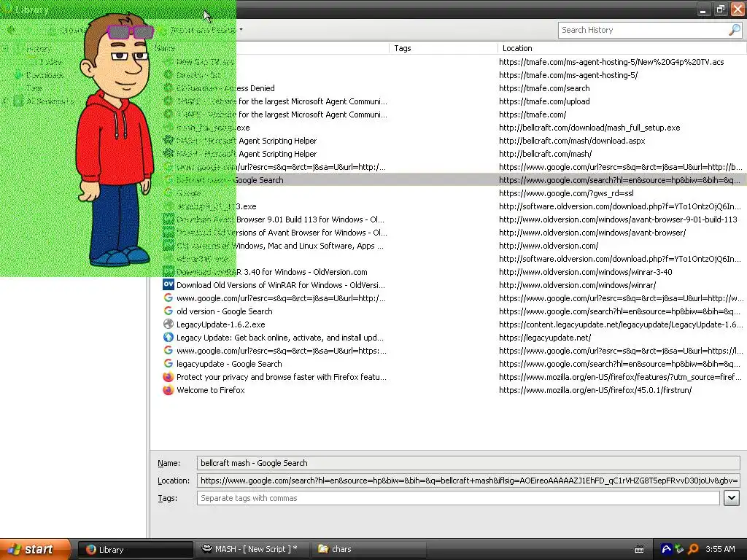Viewport: 747px width, 560px height.
Task: Select location 'https://tmafe.com/ms-agent-hosting-5/New%20G4p%20TV.acs'
Action: point(611,62)
